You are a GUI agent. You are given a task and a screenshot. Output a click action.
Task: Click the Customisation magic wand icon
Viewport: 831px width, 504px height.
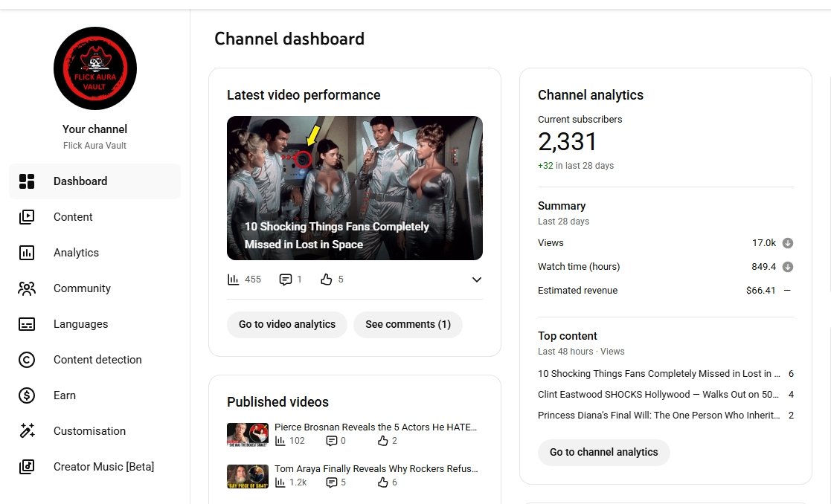point(27,431)
